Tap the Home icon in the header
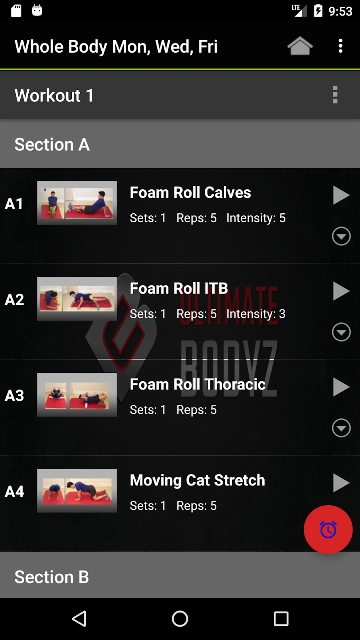The height and width of the screenshot is (640, 360). pyautogui.click(x=300, y=46)
